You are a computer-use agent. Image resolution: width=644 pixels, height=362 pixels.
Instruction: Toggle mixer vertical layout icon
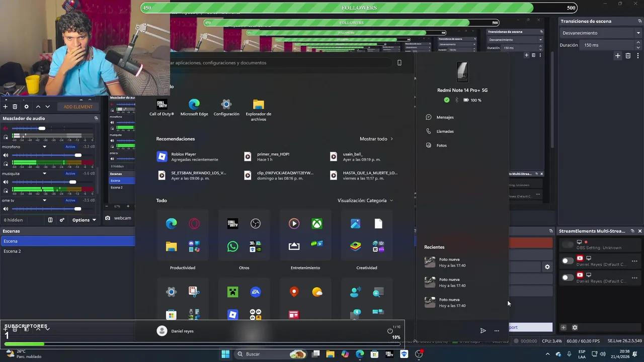(x=50, y=220)
